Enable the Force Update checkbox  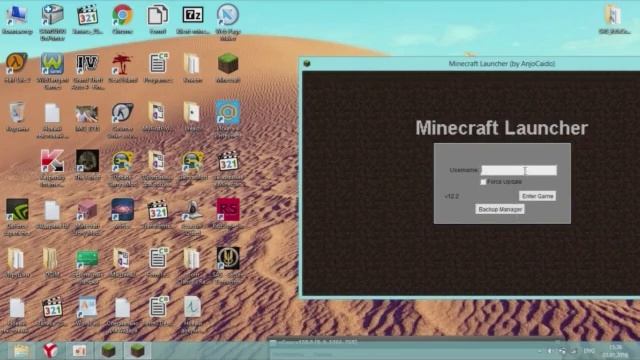(x=483, y=182)
